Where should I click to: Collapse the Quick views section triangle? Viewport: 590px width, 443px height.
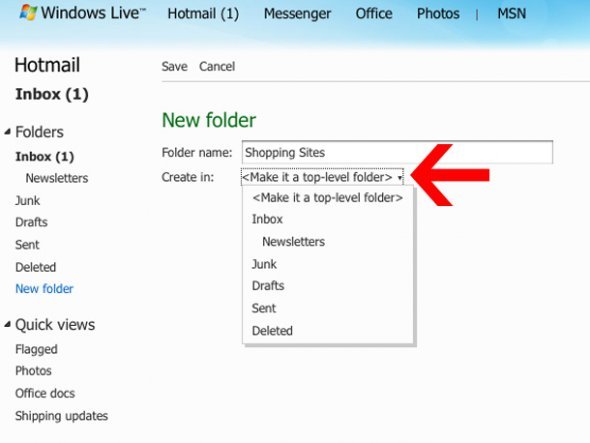pyautogui.click(x=8, y=324)
